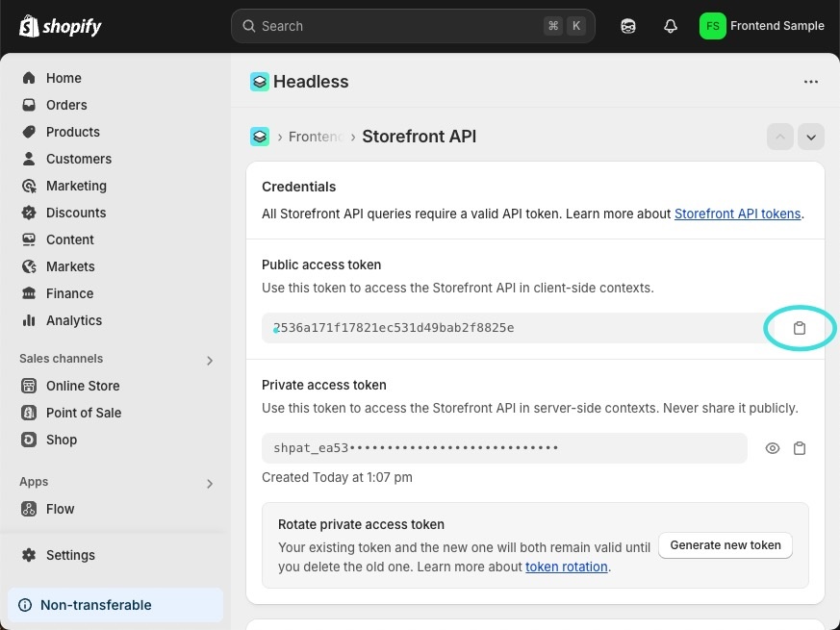Screen dimensions: 840x630
Task: Click the Headless page title
Action: 311,82
